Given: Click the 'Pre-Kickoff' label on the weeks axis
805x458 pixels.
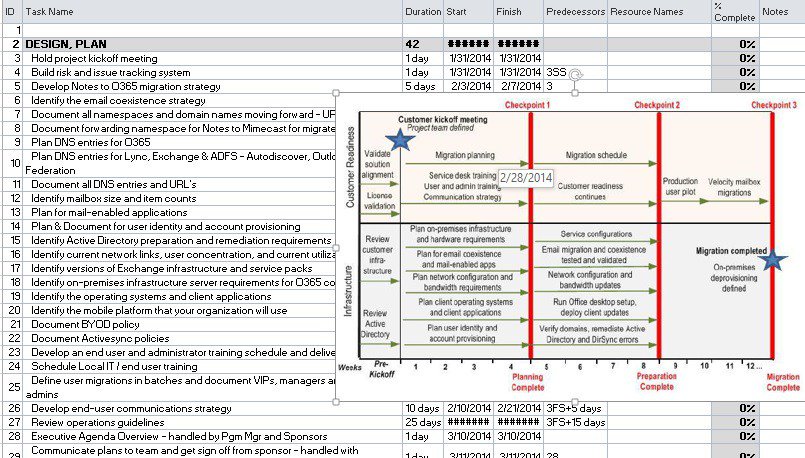Looking at the screenshot, I should (381, 369).
